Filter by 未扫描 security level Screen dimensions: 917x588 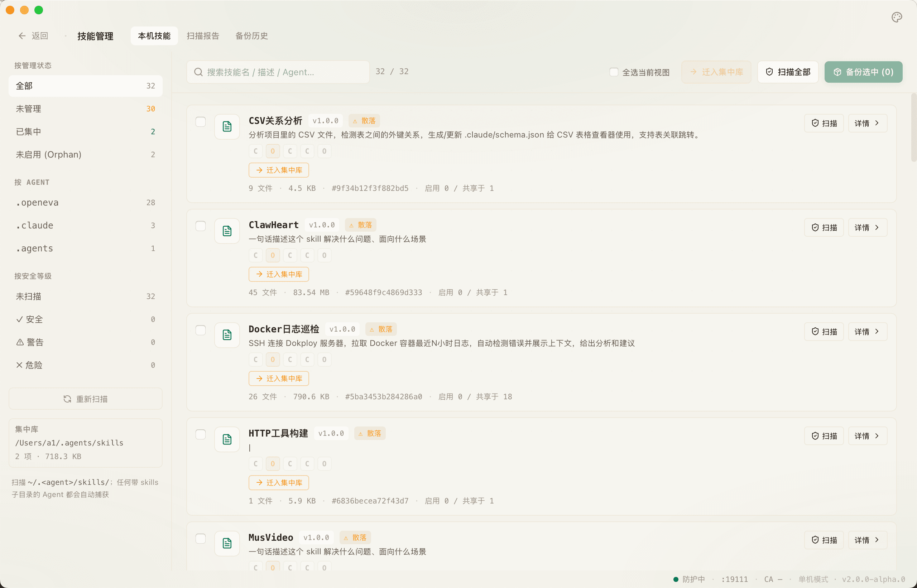86,296
